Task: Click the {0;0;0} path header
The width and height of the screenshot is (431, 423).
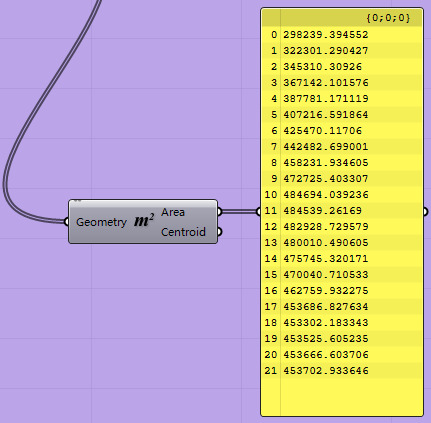Action: pos(388,18)
